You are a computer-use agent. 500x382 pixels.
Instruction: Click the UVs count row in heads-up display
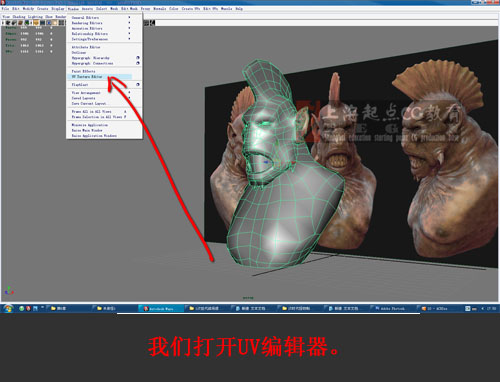click(29, 51)
